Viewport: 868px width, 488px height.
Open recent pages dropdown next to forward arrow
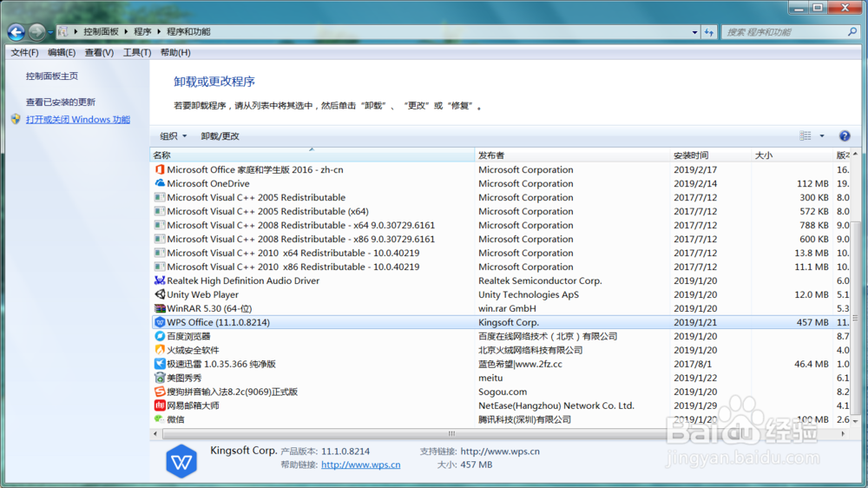50,32
